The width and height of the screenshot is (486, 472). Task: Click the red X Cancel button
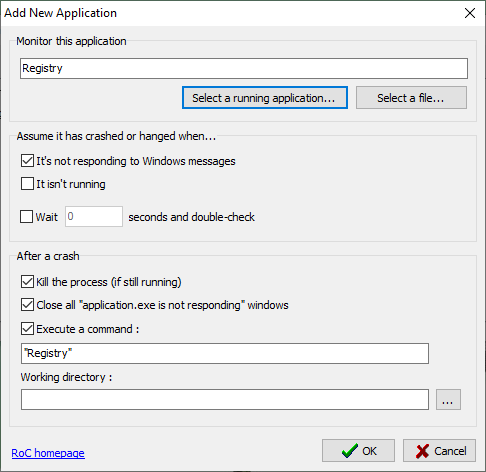click(x=439, y=451)
